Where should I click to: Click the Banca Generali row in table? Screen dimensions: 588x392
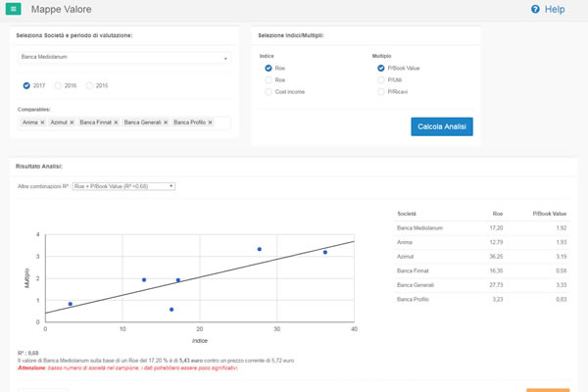click(x=482, y=285)
